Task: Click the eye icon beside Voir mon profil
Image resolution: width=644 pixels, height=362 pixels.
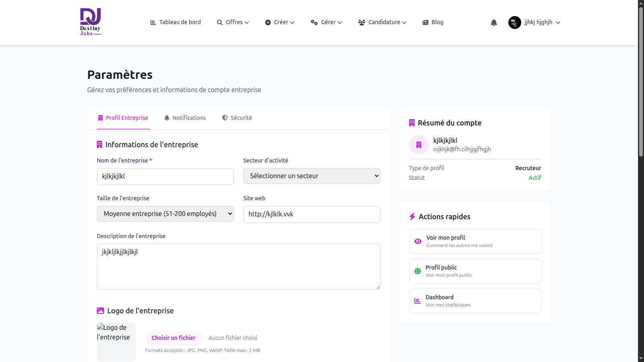Action: [x=418, y=241]
